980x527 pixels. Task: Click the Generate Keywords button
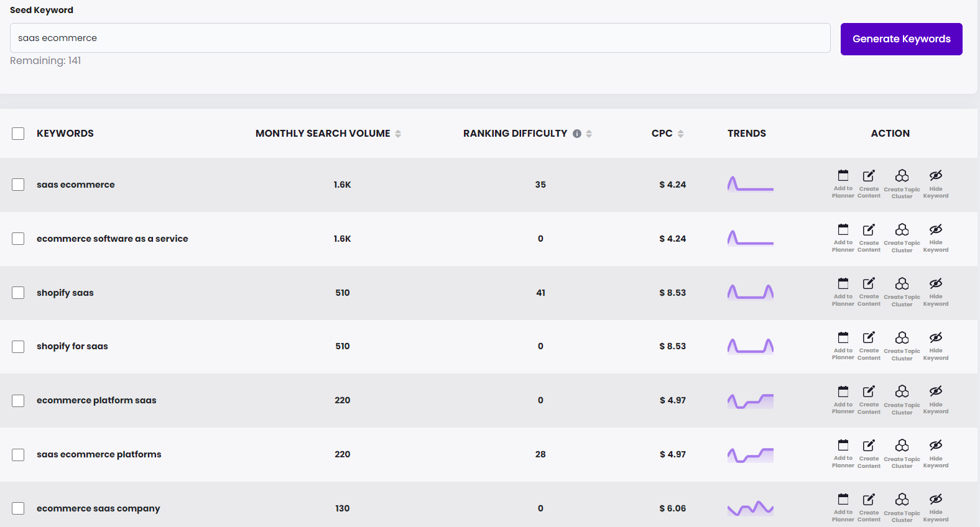coord(902,39)
